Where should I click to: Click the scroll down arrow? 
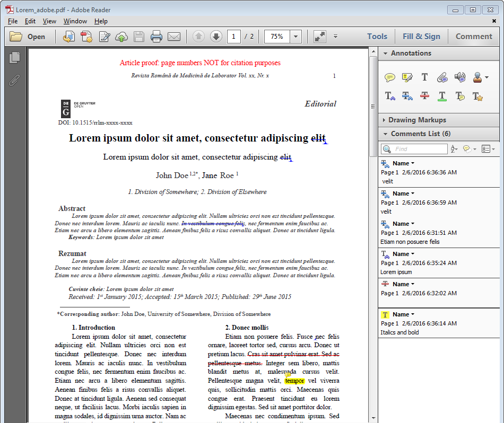[x=373, y=418]
